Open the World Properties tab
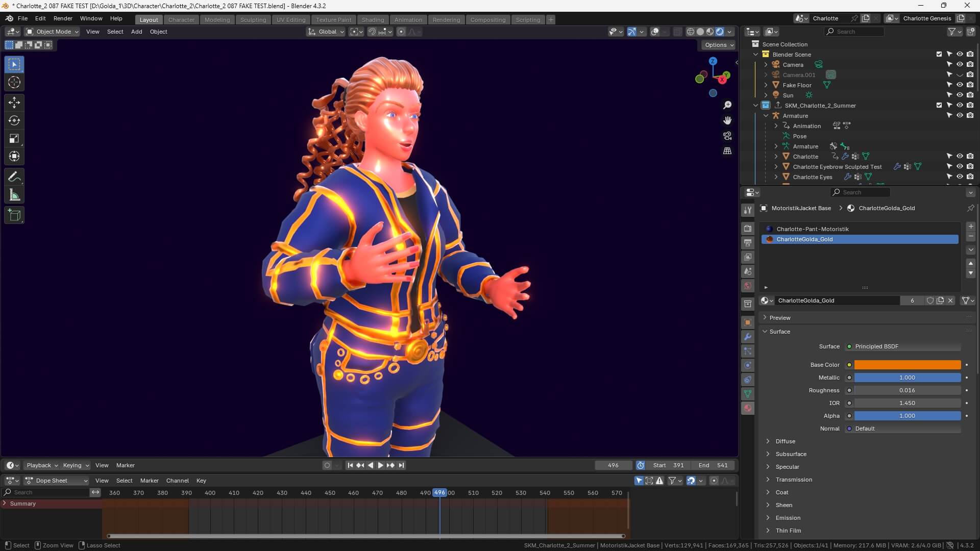The image size is (980, 551). (x=747, y=286)
